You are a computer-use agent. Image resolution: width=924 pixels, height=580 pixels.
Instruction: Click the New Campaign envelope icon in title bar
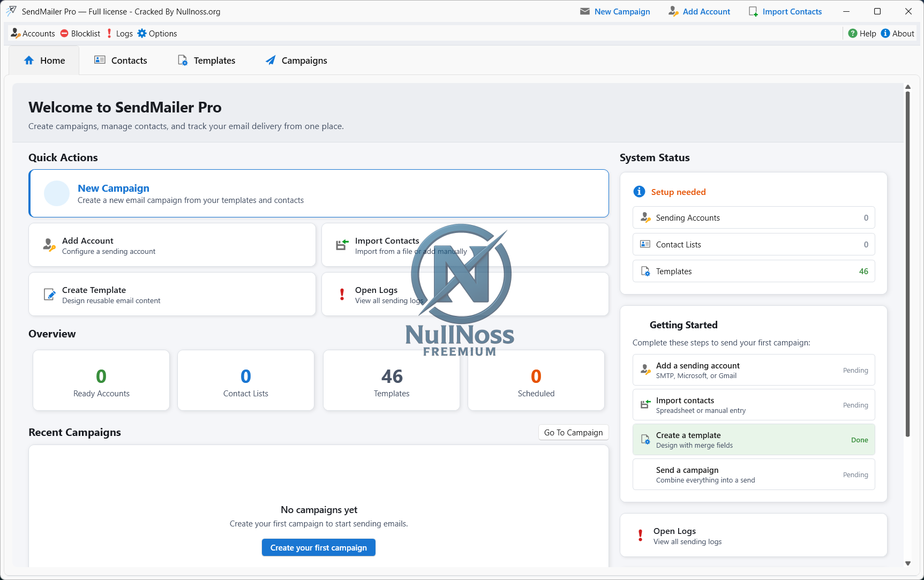coord(585,11)
